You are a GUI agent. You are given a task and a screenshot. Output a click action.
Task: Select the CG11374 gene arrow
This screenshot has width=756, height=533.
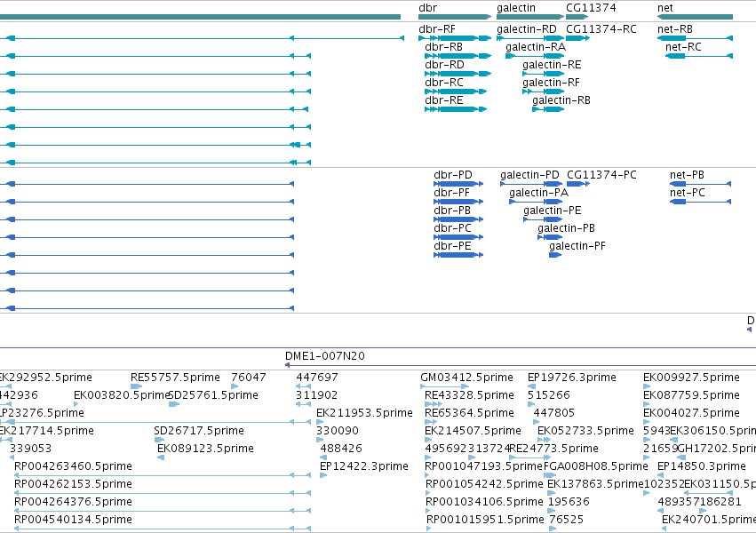577,17
